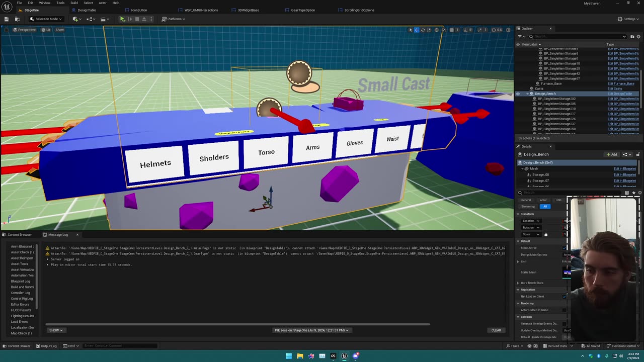Toggle the Scale lock ratio icon
The image size is (644, 362).
[x=546, y=234]
